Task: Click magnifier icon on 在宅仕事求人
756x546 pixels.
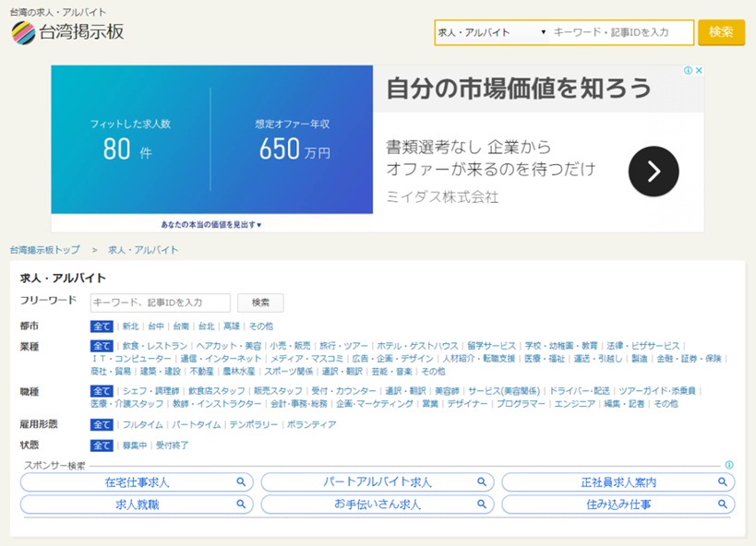Action: point(241,482)
